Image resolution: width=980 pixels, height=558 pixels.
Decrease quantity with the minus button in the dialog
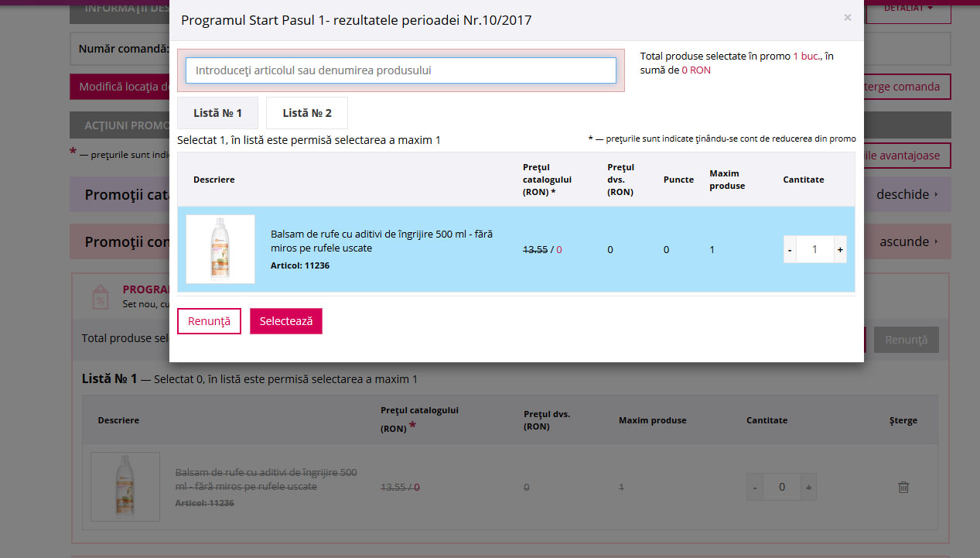790,250
